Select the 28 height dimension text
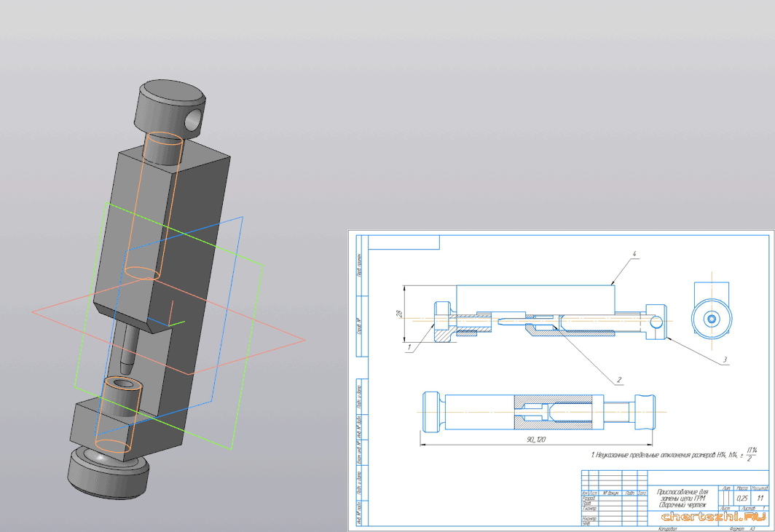This screenshot has width=775, height=532. pos(400,313)
